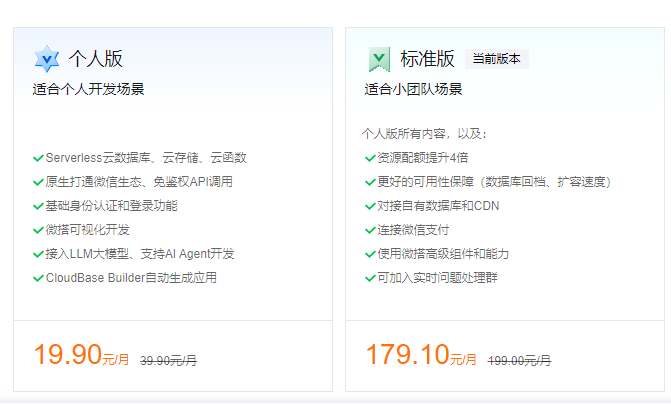The width and height of the screenshot is (671, 404).
Task: Click the 连接微信支付 feature line
Action: coord(413,230)
